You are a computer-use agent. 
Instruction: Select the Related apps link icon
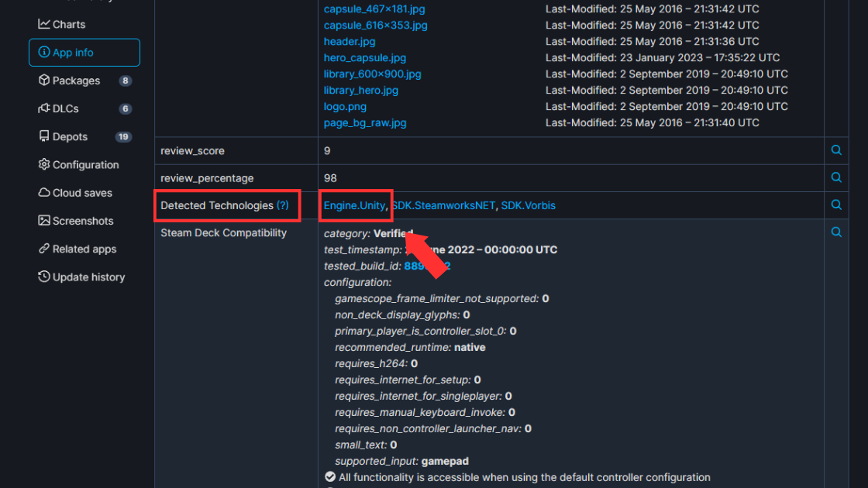pyautogui.click(x=46, y=249)
